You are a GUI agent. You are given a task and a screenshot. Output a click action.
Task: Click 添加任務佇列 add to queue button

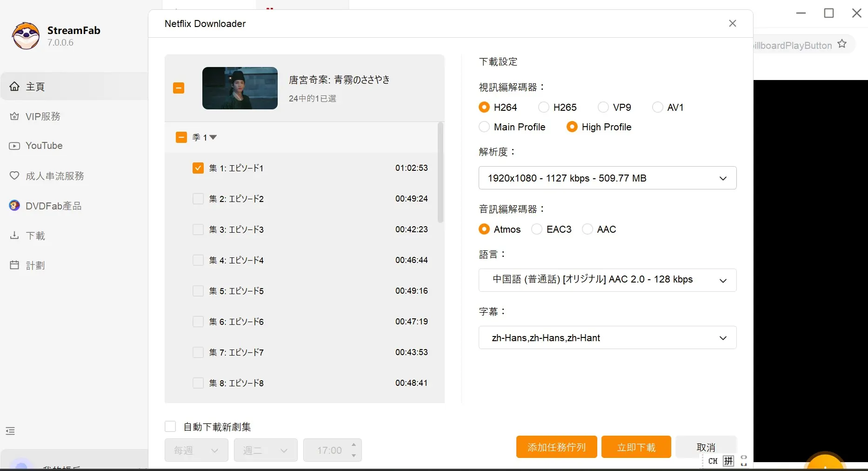pos(557,447)
